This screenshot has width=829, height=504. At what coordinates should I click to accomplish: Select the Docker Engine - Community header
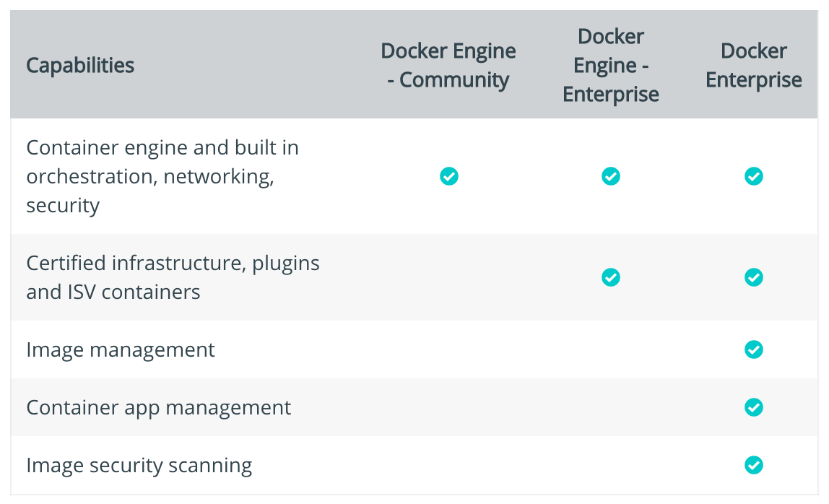click(x=448, y=65)
